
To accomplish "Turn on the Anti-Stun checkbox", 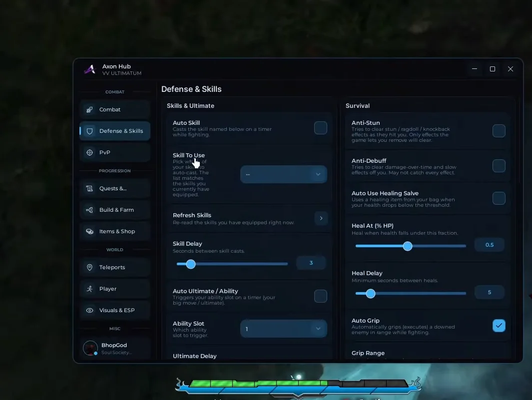I will [x=499, y=131].
